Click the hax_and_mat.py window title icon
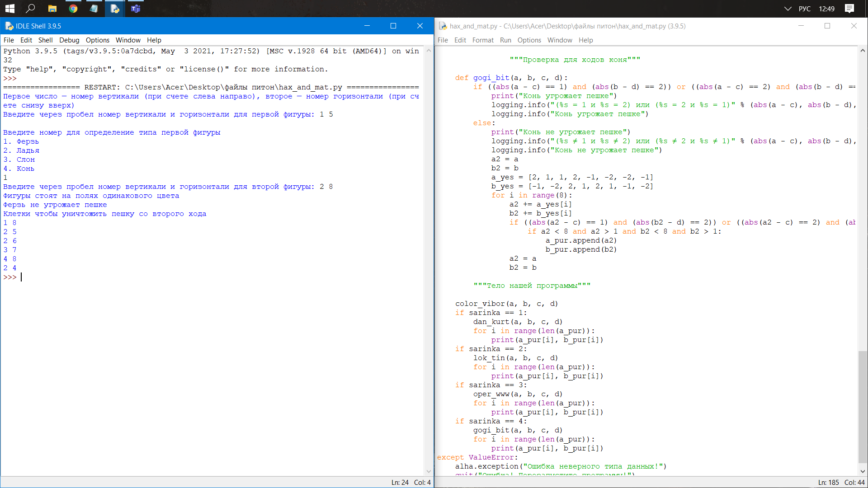The width and height of the screenshot is (868, 488). pos(442,26)
